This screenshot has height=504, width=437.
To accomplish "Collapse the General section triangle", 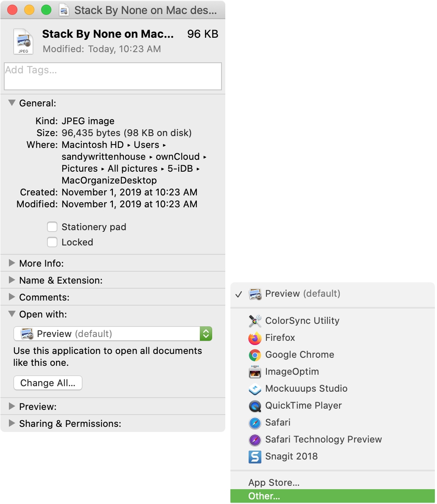I will (x=12, y=103).
